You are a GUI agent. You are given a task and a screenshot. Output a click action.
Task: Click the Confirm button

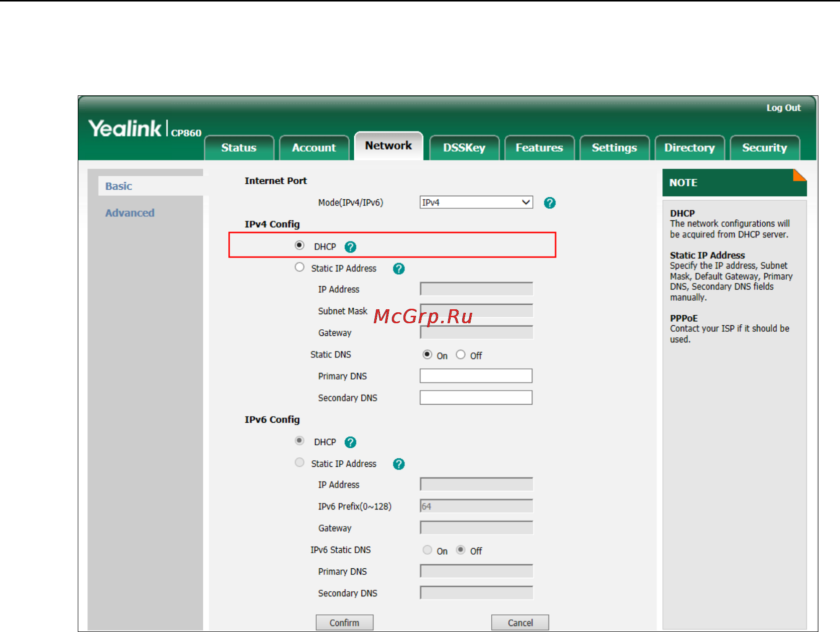344,622
